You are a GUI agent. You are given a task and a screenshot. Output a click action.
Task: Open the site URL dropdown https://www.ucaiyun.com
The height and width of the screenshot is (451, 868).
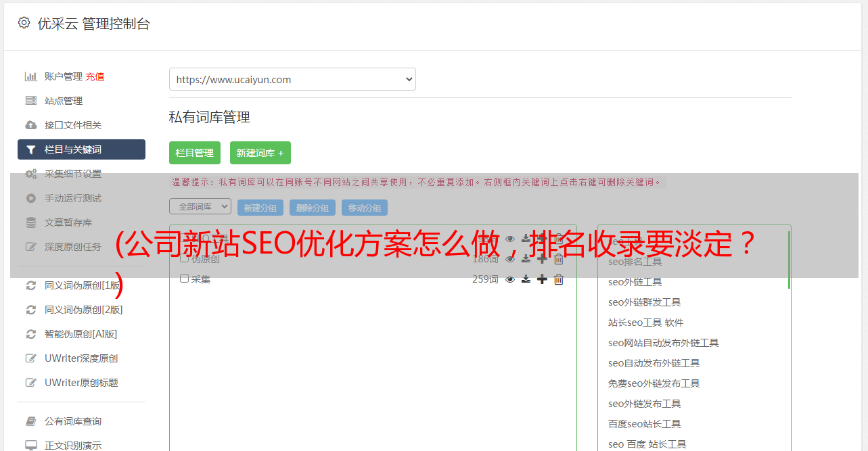point(292,79)
